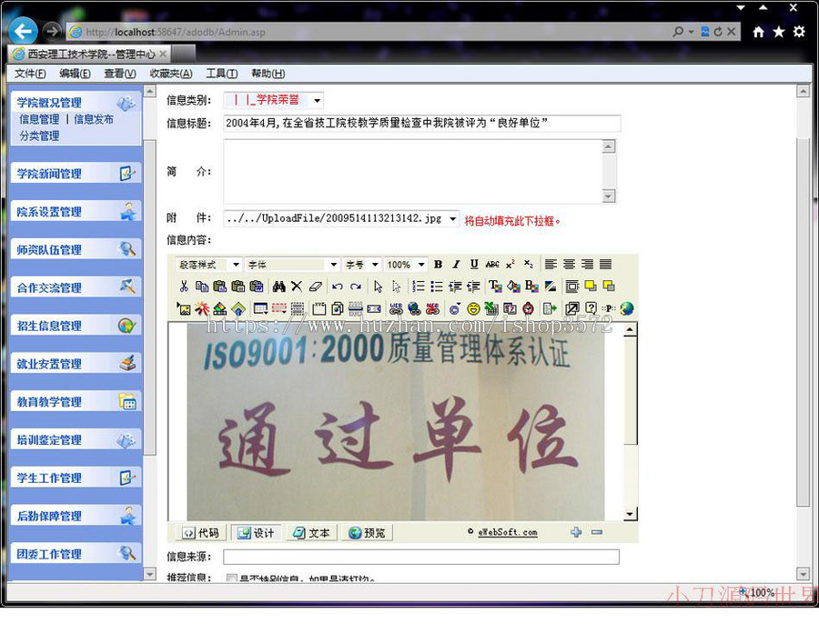Open the 字体 font dropdown
Image resolution: width=819 pixels, height=644 pixels.
click(334, 265)
